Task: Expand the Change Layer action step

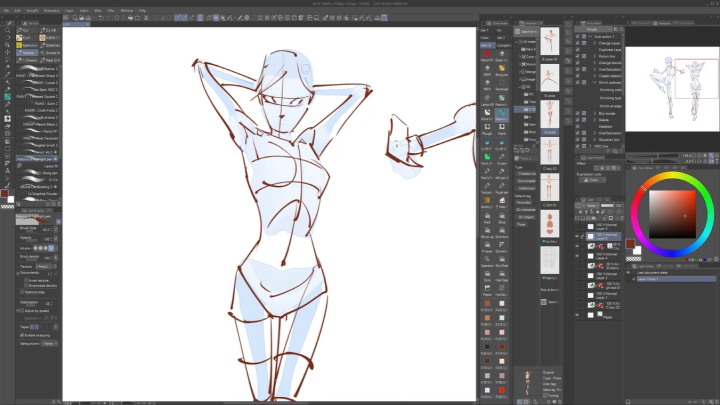Action: pyautogui.click(x=595, y=43)
